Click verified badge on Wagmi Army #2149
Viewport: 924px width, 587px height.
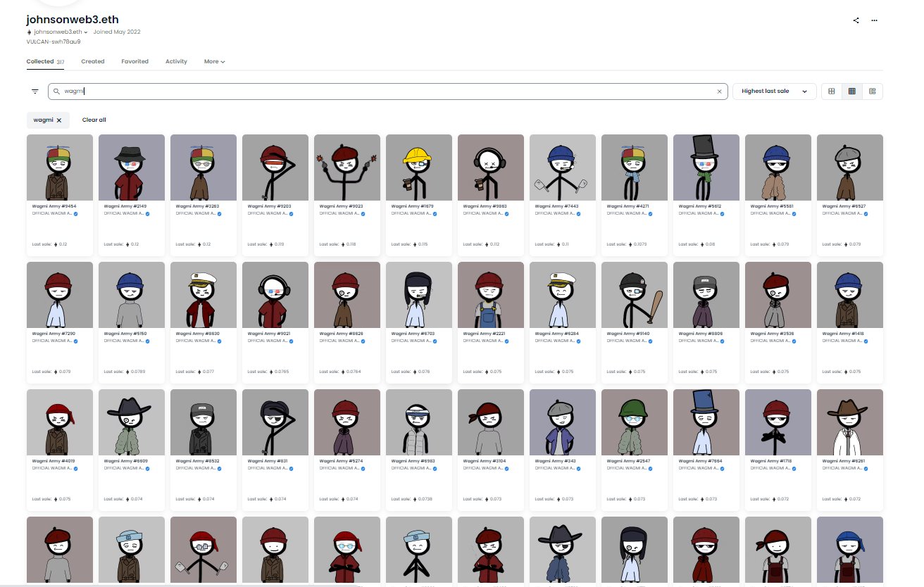(147, 213)
